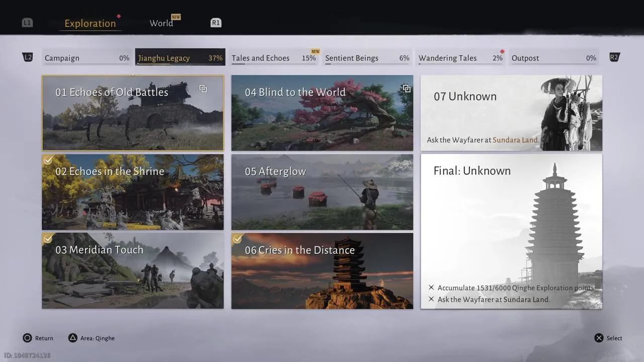The width and height of the screenshot is (644, 362).
Task: Switch to the Exploration tab
Action: (x=90, y=23)
